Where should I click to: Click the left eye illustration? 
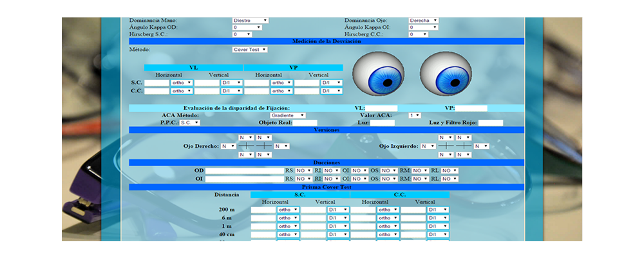378,71
